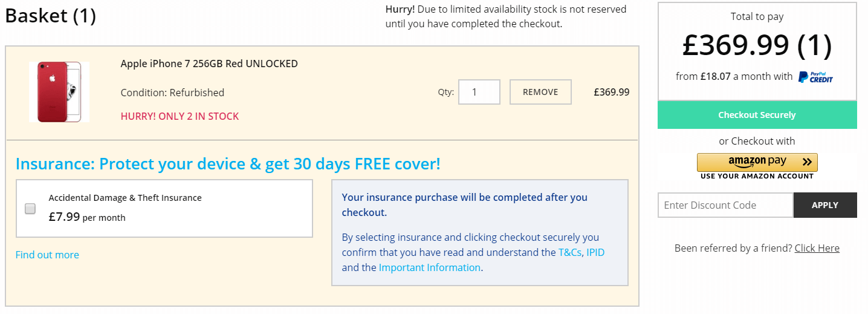Click the £7.99 per month insurance price
The width and height of the screenshot is (868, 314).
tap(87, 217)
